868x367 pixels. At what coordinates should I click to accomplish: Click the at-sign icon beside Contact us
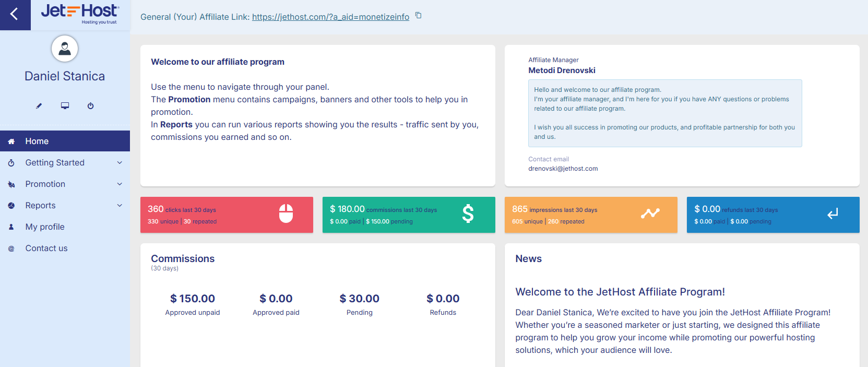tap(11, 248)
